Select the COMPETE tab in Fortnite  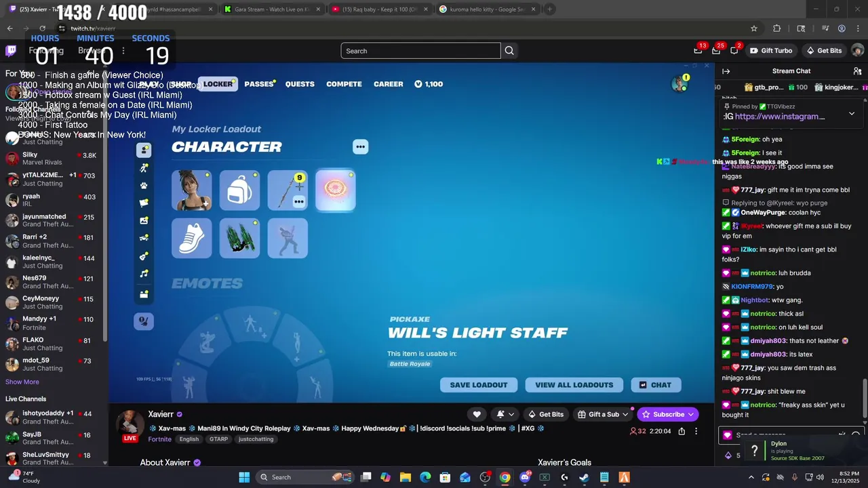(344, 84)
